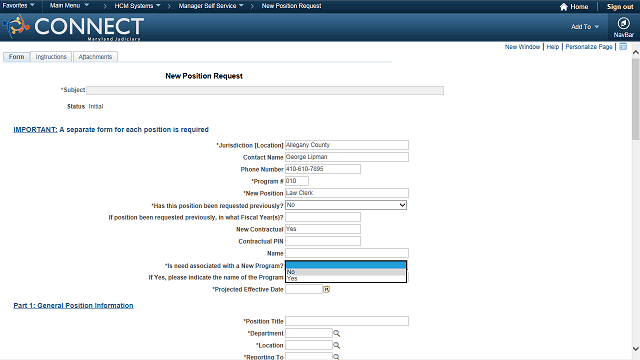This screenshot has height=360, width=640.
Task: Expand the previously requested position dropdown
Action: click(x=346, y=205)
